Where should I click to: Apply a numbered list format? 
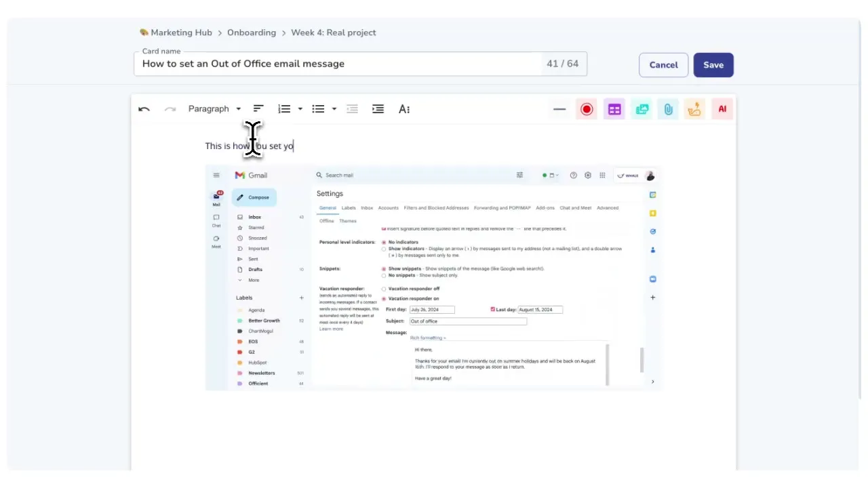click(x=284, y=109)
